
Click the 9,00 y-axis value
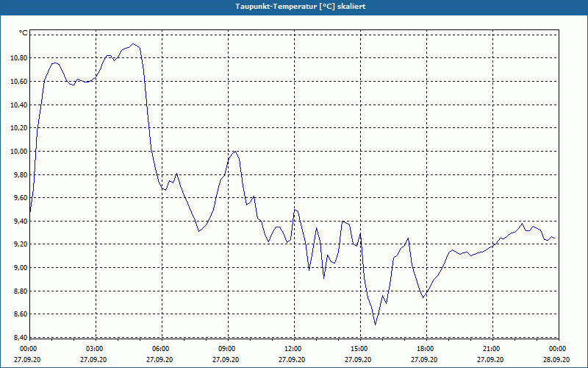click(x=20, y=268)
